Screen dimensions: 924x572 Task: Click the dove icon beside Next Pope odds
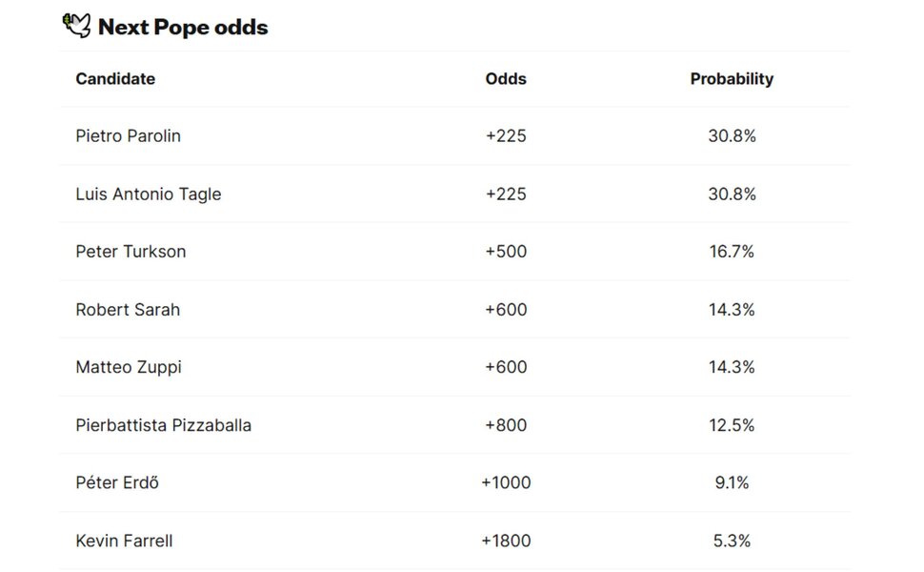(x=76, y=26)
